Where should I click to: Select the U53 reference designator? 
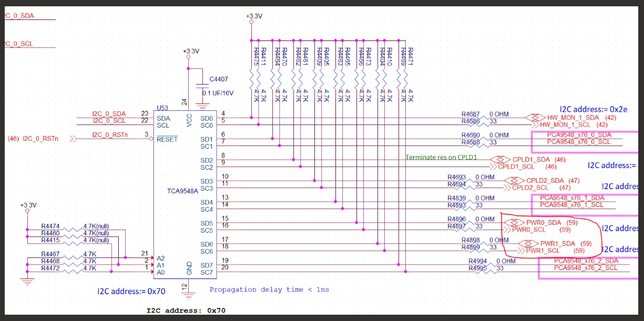click(x=162, y=107)
